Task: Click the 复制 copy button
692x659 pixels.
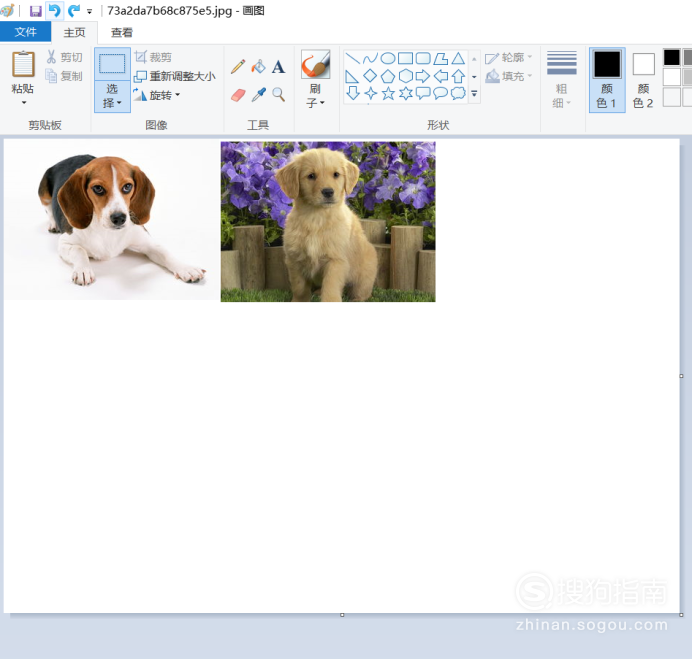Action: pyautogui.click(x=64, y=76)
